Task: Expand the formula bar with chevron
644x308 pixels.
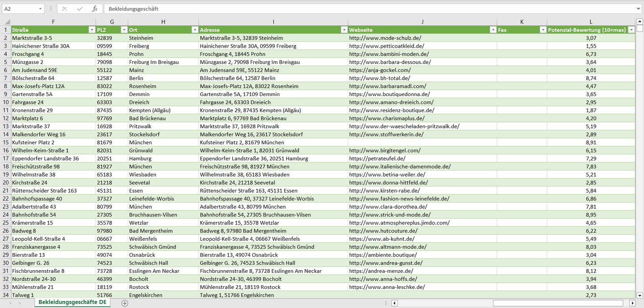Action: pos(639,9)
